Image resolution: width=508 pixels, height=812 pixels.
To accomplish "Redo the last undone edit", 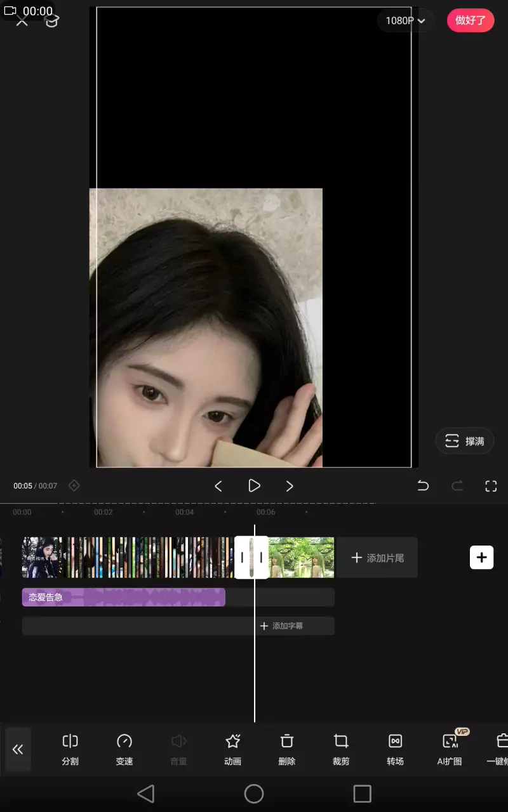I will (x=457, y=486).
